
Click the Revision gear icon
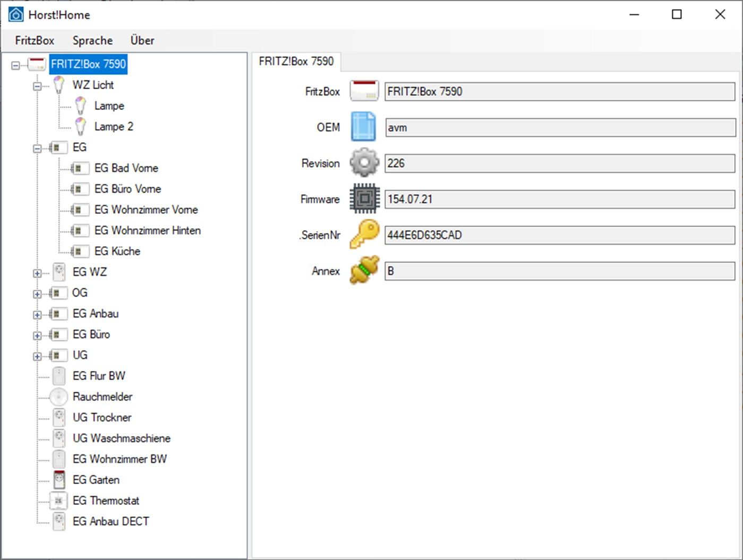click(364, 162)
